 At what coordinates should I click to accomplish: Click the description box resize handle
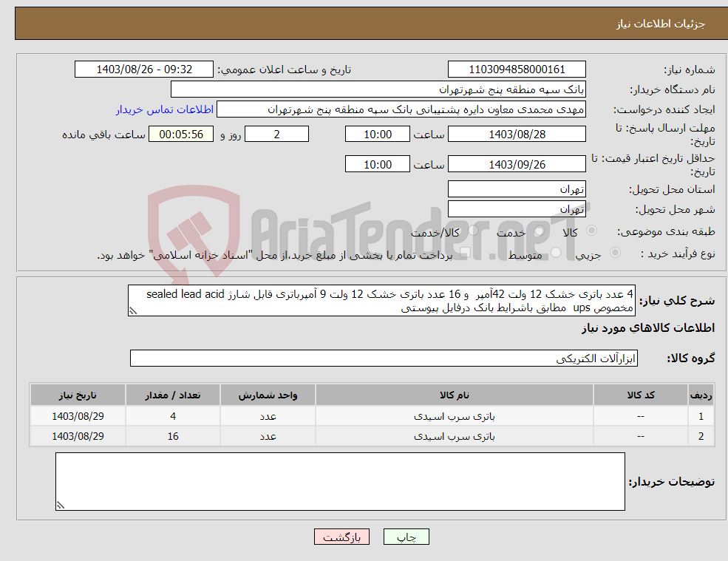pos(133,311)
